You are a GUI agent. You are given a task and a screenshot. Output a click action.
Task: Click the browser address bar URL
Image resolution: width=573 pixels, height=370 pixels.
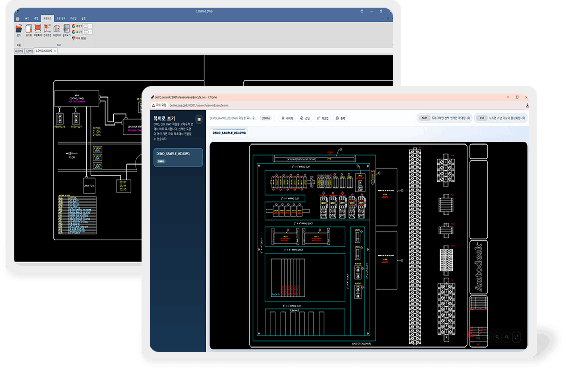199,105
